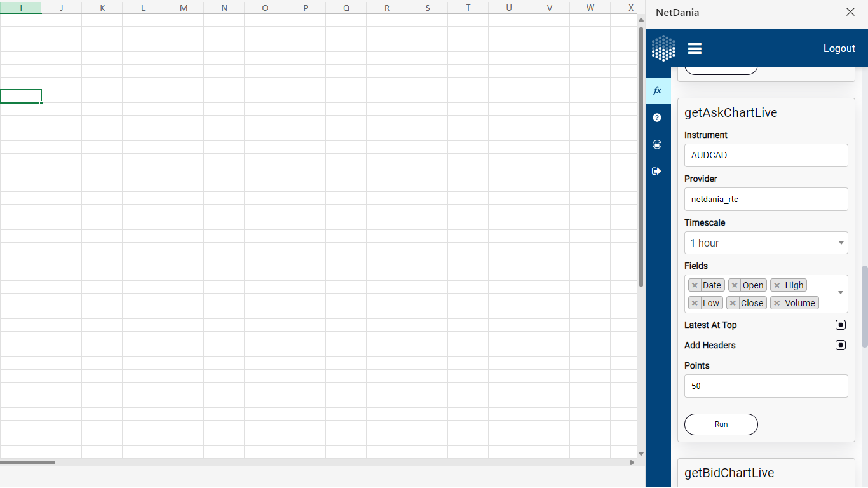Remove the Open field tag
This screenshot has height=488, width=868.
point(735,285)
